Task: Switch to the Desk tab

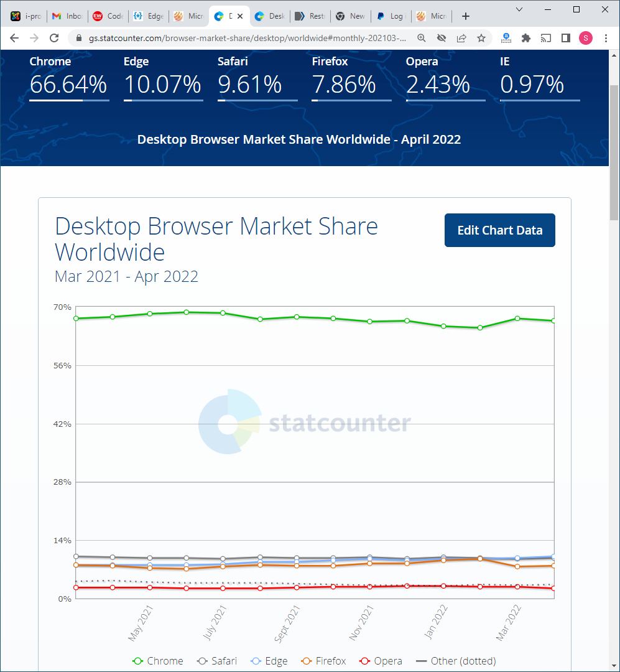Action: 270,16
